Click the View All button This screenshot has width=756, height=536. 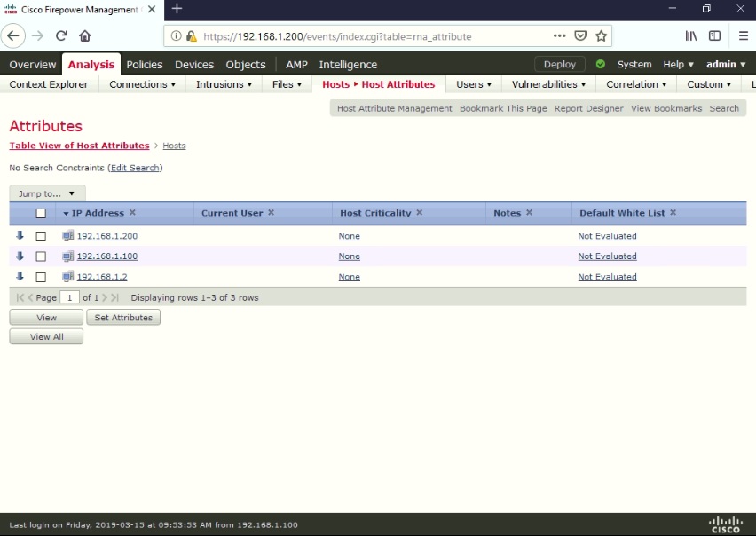(46, 336)
